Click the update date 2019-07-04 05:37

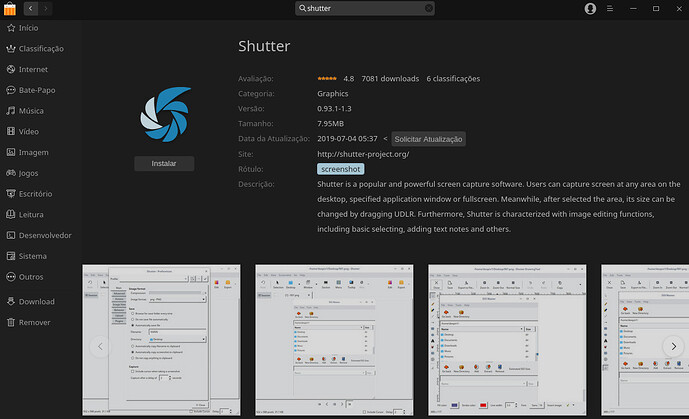[347, 138]
